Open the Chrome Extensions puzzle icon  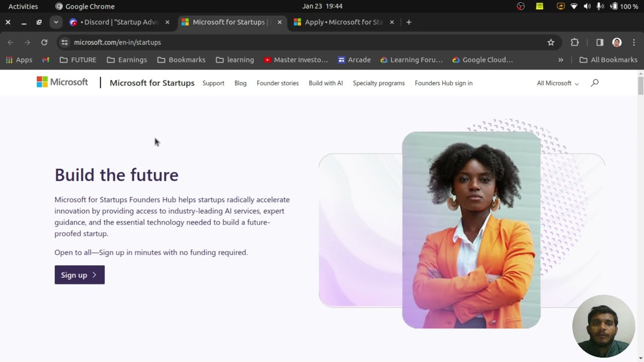coord(575,42)
